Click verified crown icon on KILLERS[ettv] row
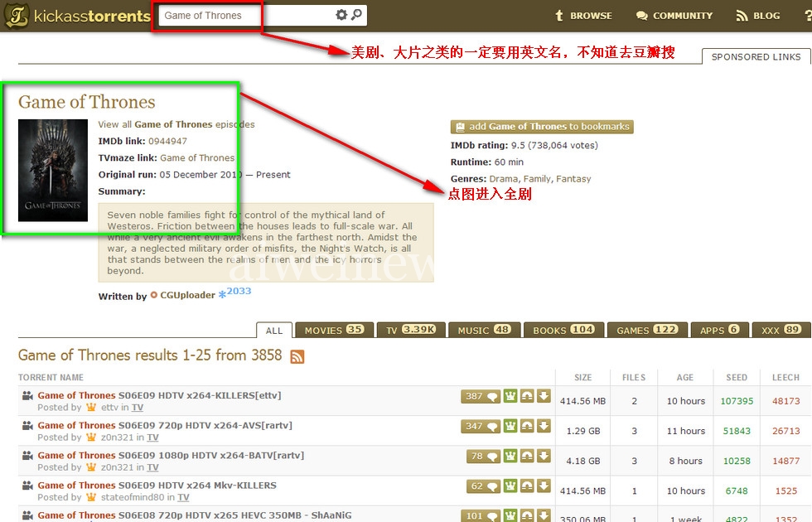 tap(510, 396)
